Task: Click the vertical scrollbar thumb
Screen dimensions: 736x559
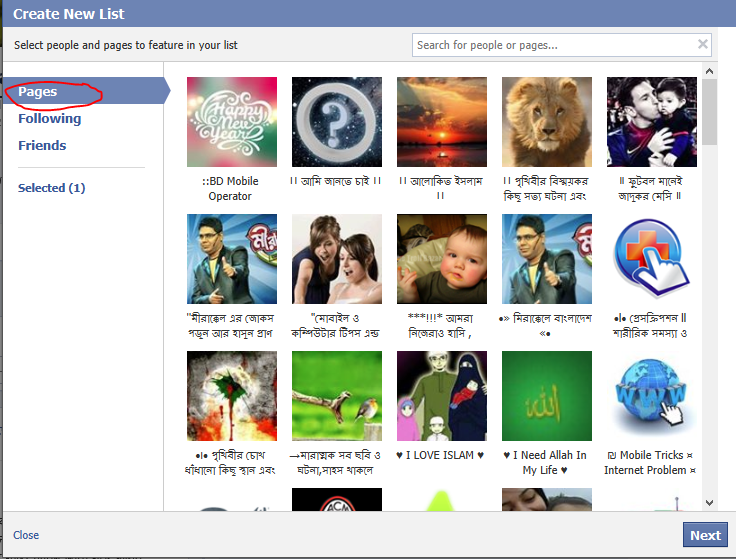Action: pyautogui.click(x=710, y=112)
